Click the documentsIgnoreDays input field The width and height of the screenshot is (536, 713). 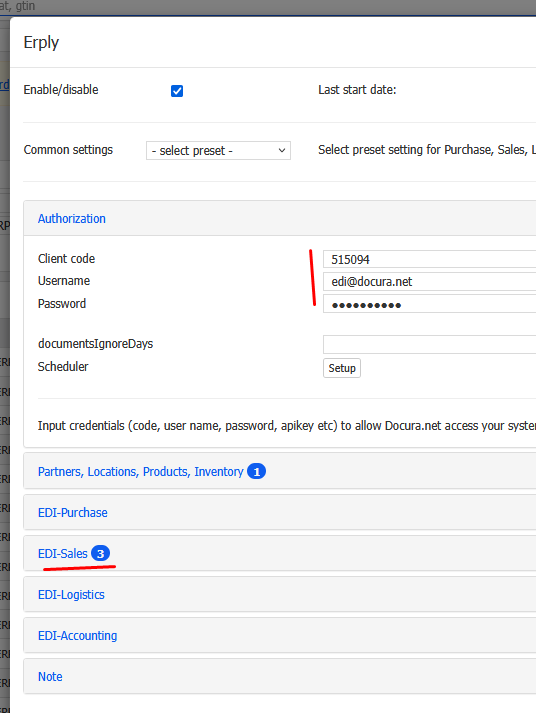tap(429, 345)
